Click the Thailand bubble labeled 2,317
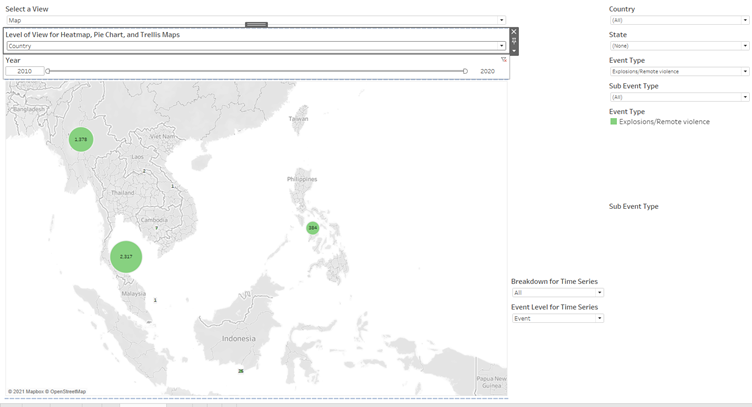 point(126,257)
